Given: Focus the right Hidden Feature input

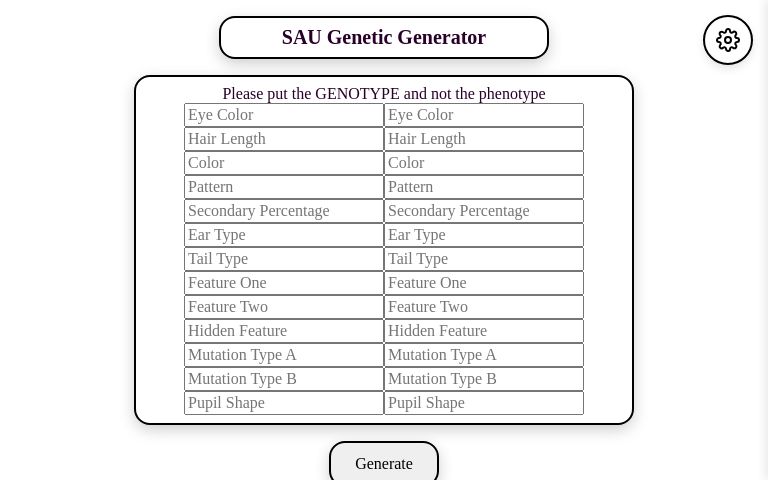Looking at the screenshot, I should (x=484, y=331).
